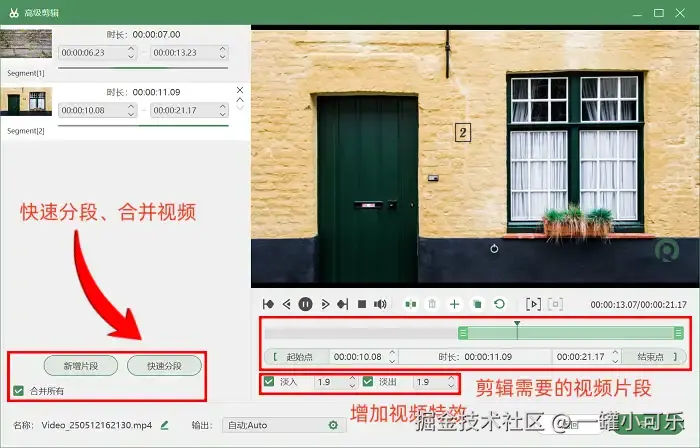Mute the preview volume speaker icon

pyautogui.click(x=380, y=304)
